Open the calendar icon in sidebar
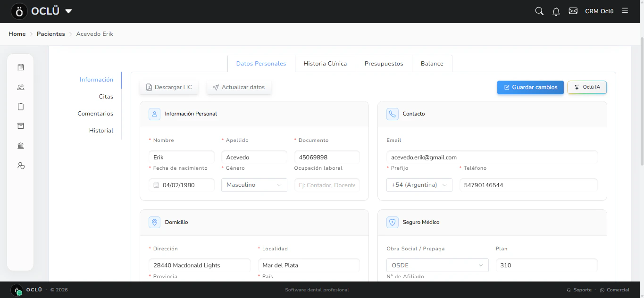 point(21,67)
